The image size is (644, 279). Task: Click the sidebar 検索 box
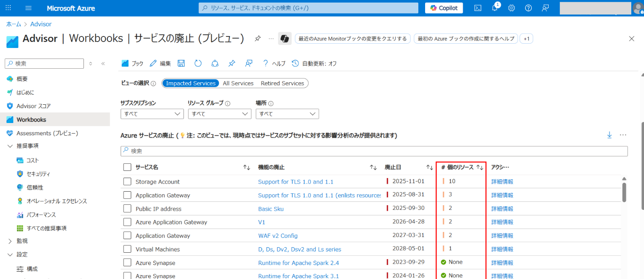point(44,63)
